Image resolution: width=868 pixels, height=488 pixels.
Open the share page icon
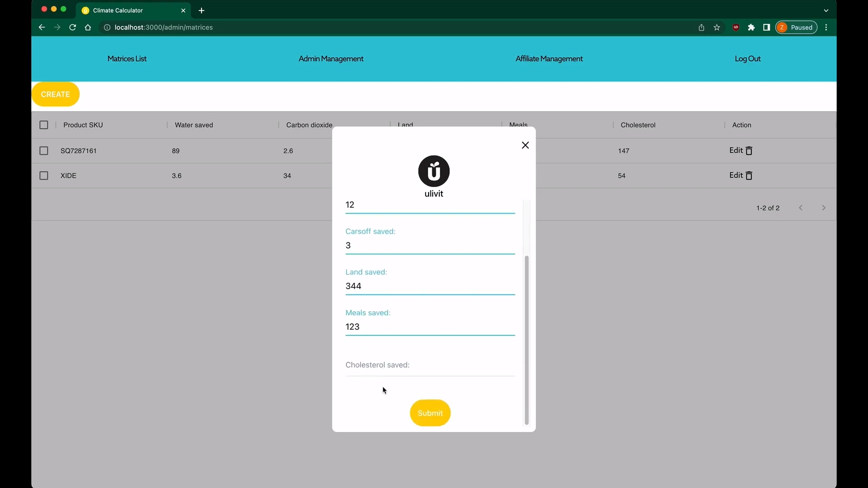coord(701,28)
